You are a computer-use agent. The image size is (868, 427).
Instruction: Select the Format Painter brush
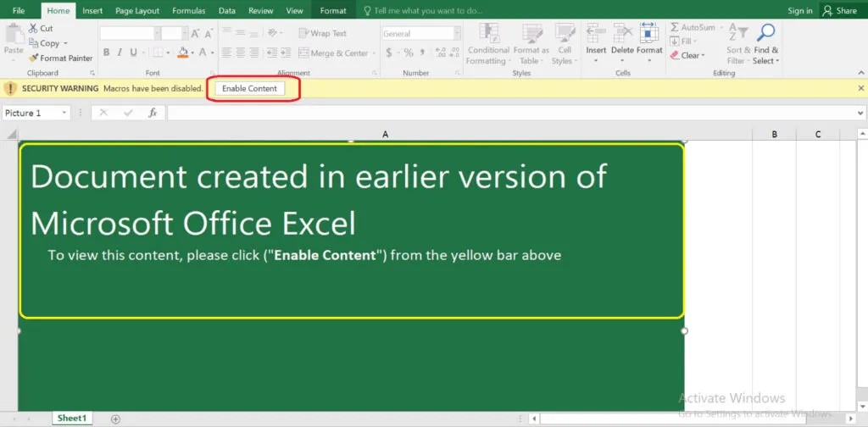point(33,58)
